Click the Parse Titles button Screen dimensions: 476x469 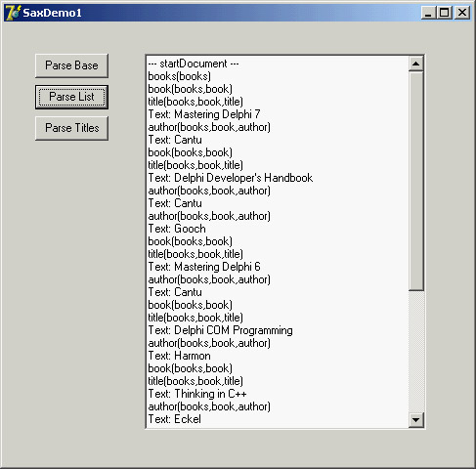point(71,128)
